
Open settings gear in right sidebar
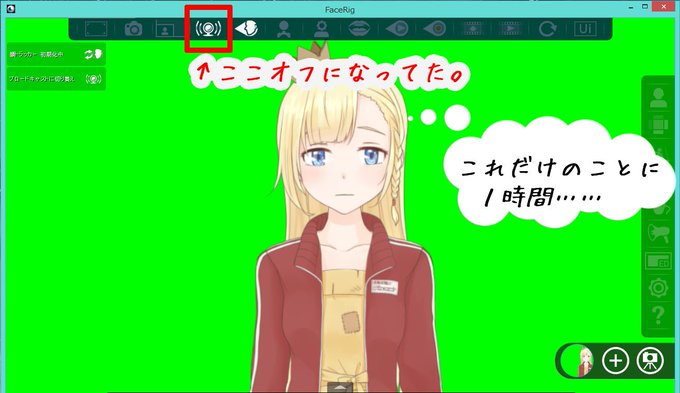click(658, 288)
